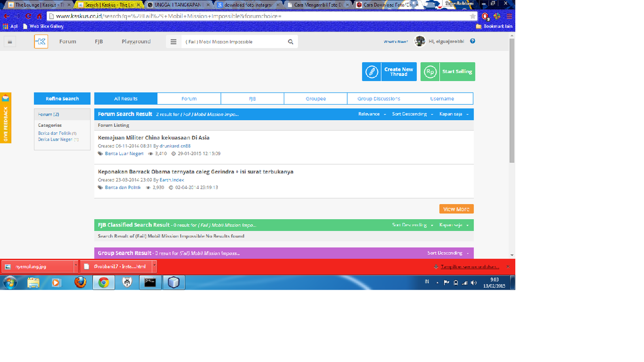Launch Firefox from the taskbar
The image size is (644, 362).
[x=80, y=283]
